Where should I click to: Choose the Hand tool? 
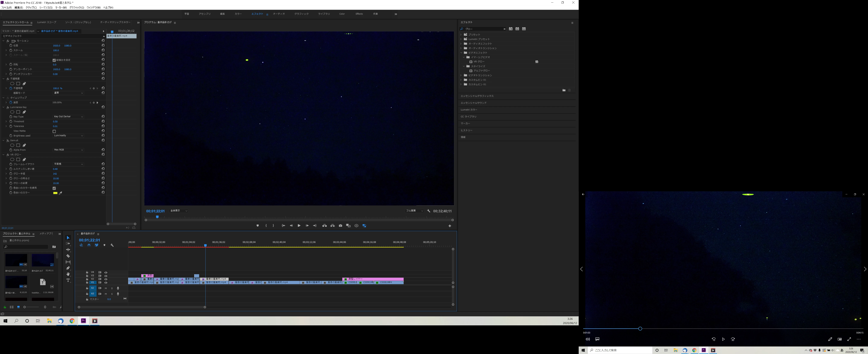coord(68,274)
